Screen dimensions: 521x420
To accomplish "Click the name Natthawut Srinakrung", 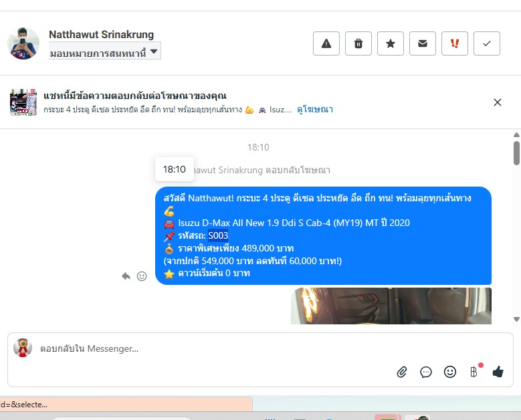I will coord(102,34).
